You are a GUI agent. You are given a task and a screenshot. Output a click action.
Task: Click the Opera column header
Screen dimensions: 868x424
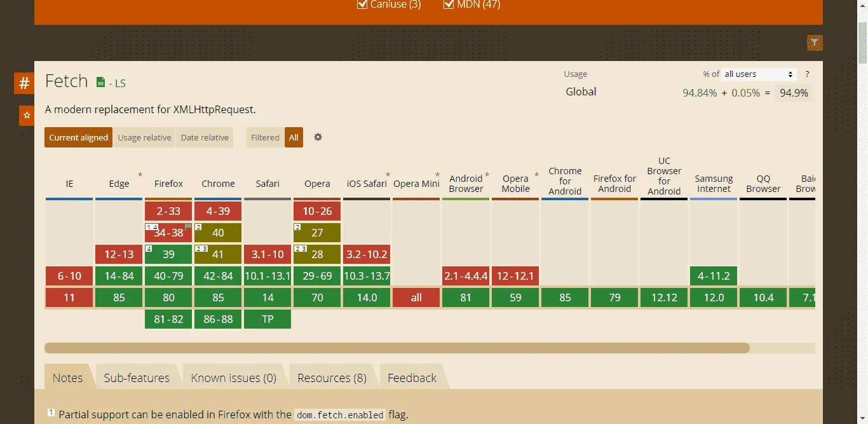pos(317,184)
